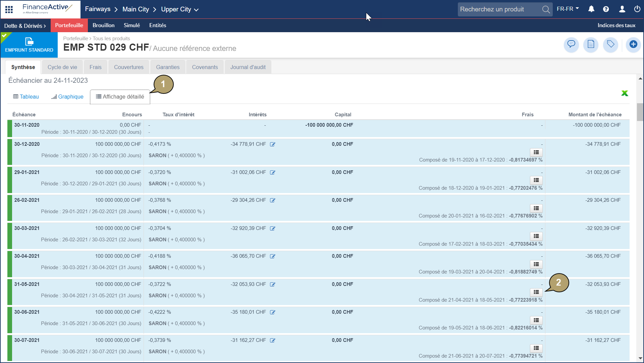
Task: Open compounding details list for 30-12-2020
Action: [536, 153]
